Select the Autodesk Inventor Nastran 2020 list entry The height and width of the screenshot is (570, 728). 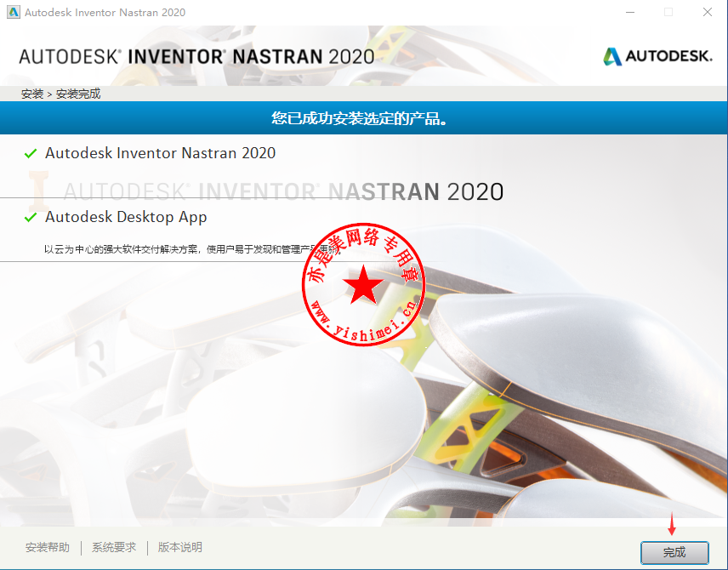tap(160, 153)
